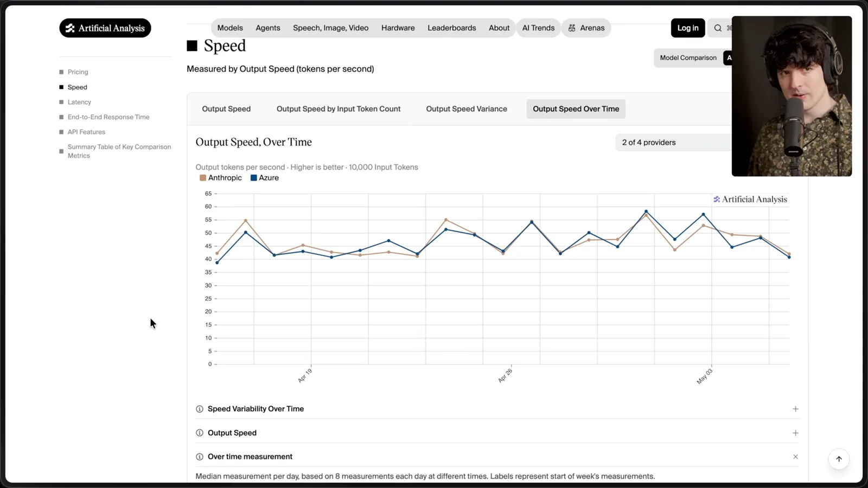Click the scroll-to-top arrow button

839,459
